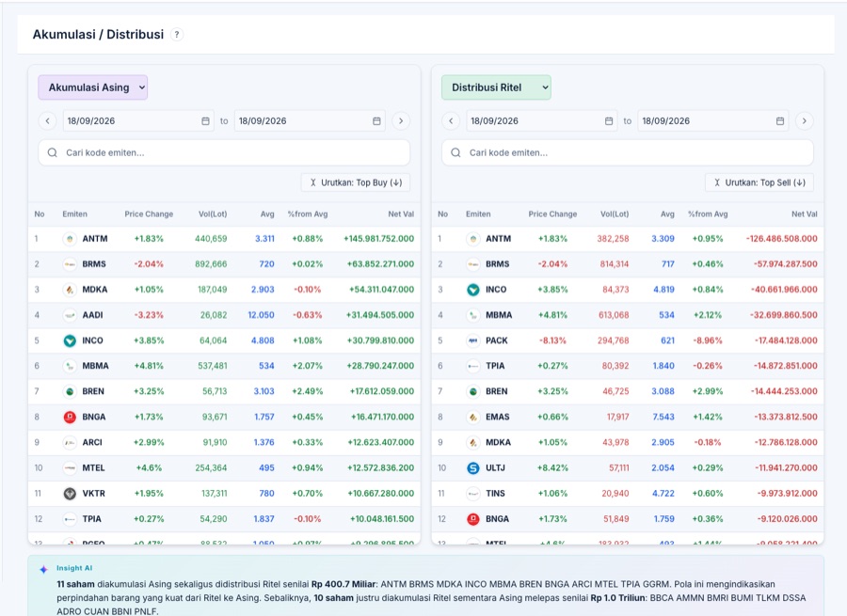The width and height of the screenshot is (847, 616).
Task: Click ARCI logo in Akumulasi Asing table
Action: [x=70, y=442]
